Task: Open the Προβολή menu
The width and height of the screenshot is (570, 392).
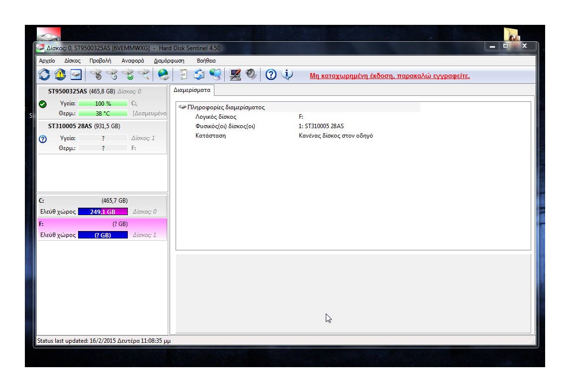Action: 100,61
